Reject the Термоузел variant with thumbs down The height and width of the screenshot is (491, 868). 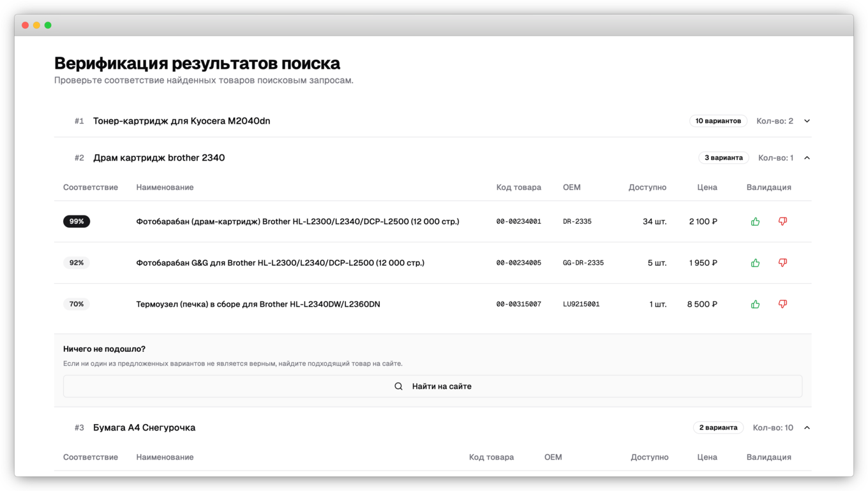pyautogui.click(x=782, y=304)
